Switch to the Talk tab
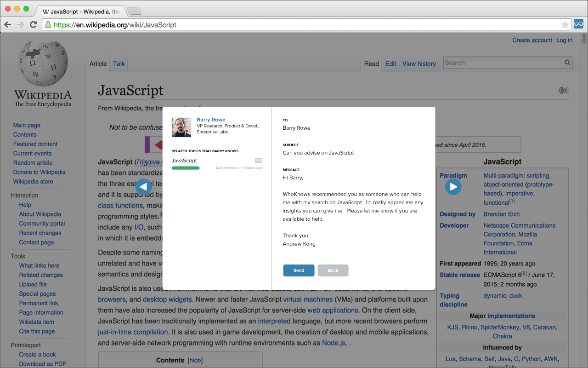Viewport: 588px width, 368px height. click(119, 64)
